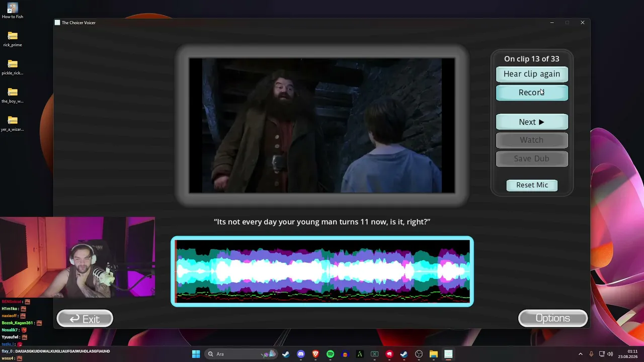Viewport: 644px width, 362px height.
Task: Open the How to Fish desktop shortcut
Action: [x=13, y=11]
